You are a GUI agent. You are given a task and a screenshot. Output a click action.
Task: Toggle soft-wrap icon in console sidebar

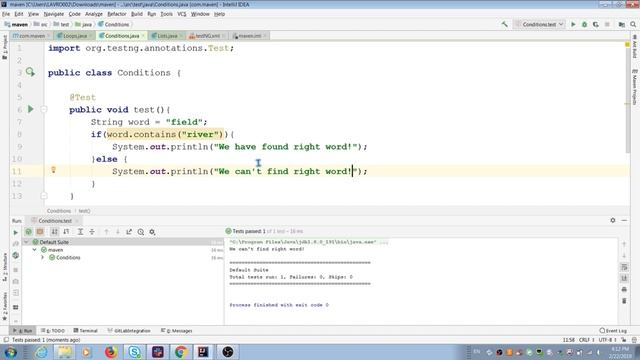pyautogui.click(x=624, y=267)
